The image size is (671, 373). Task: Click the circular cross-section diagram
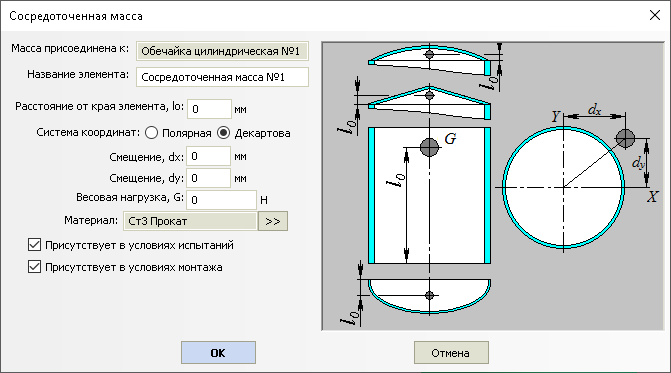(564, 187)
